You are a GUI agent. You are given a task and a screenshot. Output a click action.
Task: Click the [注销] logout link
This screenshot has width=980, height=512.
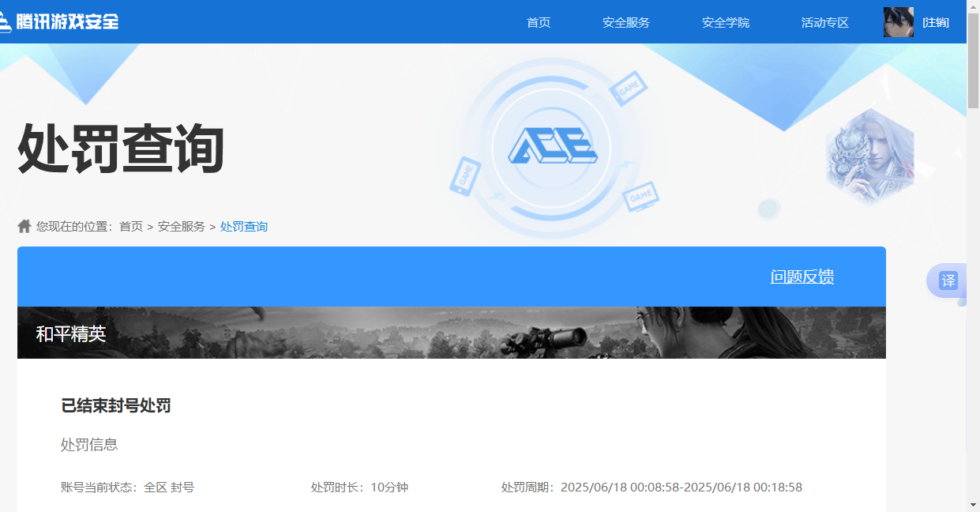(x=936, y=22)
